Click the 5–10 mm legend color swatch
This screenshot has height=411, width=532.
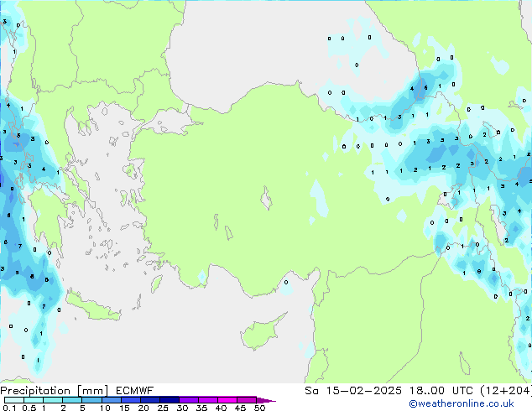[x=91, y=400]
